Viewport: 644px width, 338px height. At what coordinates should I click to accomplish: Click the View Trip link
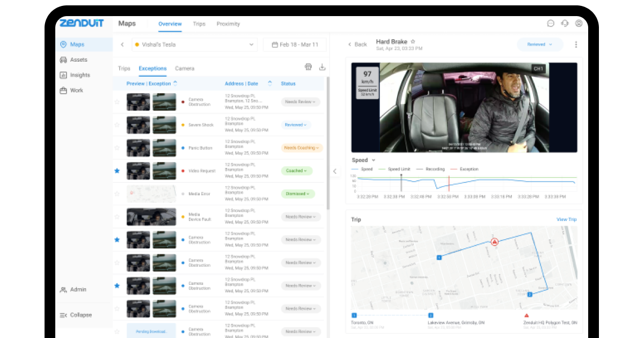point(566,219)
